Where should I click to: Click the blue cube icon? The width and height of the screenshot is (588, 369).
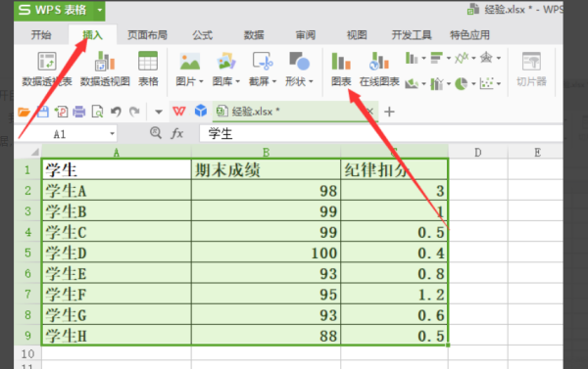[201, 112]
